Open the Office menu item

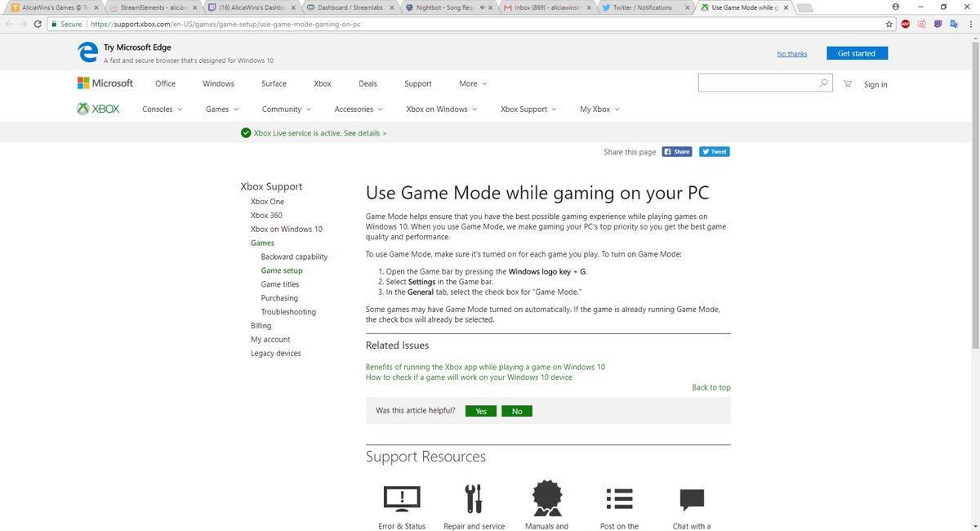pyautogui.click(x=165, y=83)
